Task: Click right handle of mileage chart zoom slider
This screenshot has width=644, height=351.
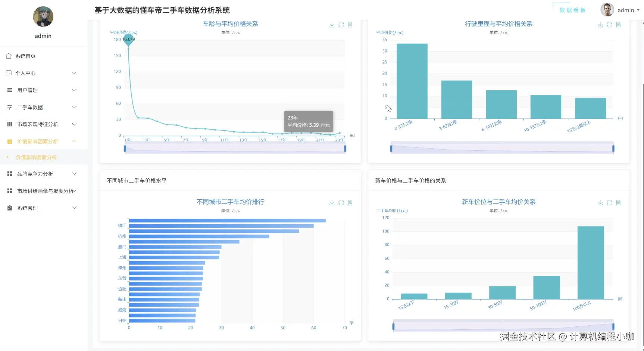Action: (613, 149)
